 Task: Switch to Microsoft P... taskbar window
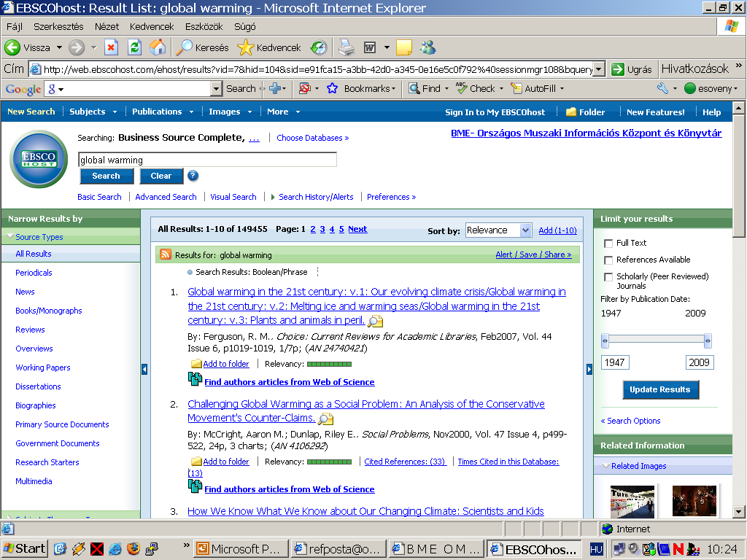(241, 549)
